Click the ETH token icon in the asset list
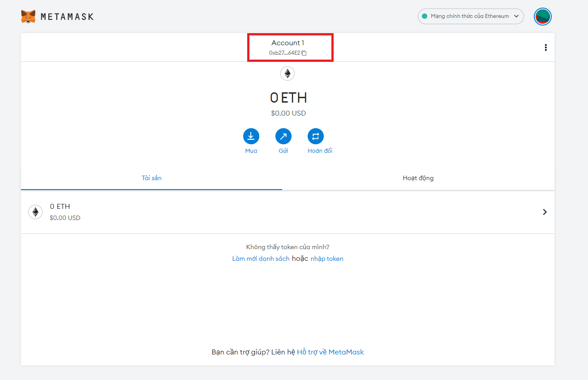 click(35, 212)
